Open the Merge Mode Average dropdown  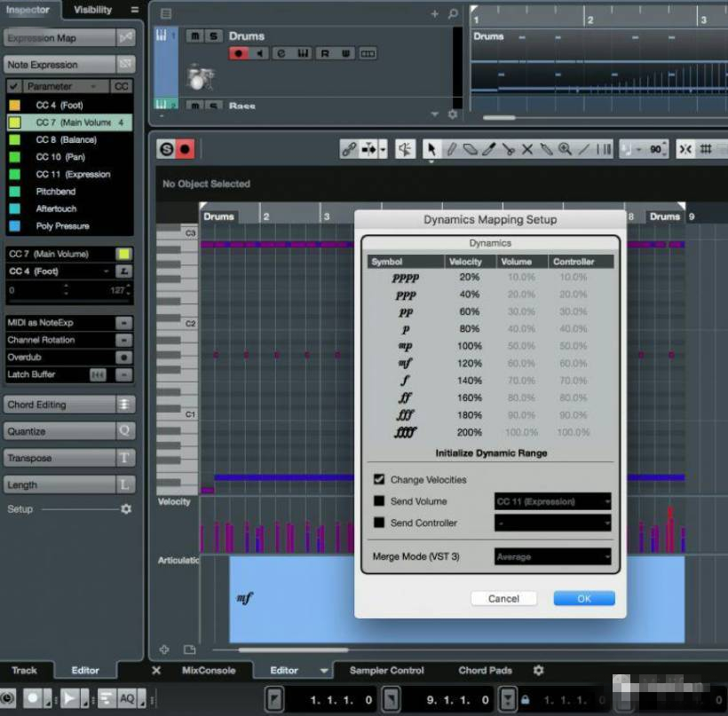click(x=552, y=557)
